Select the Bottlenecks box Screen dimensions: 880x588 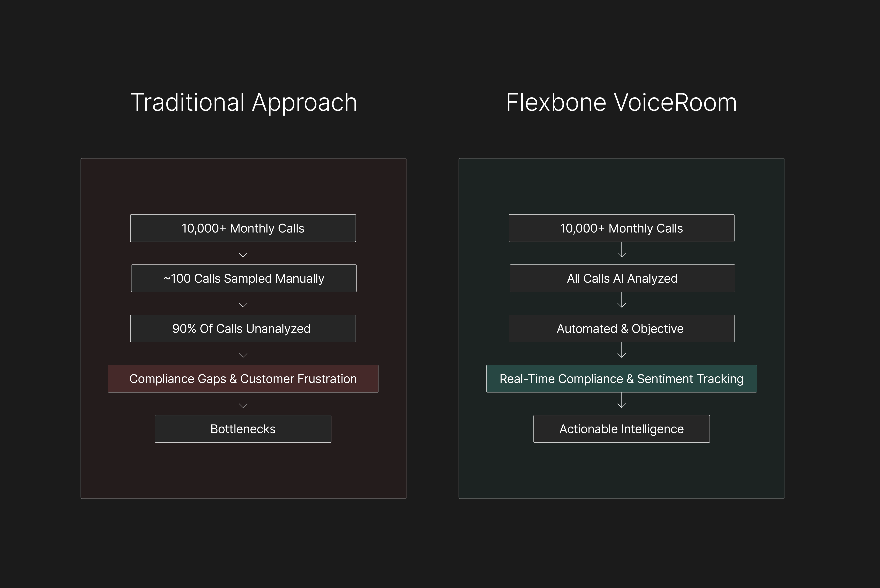click(243, 429)
